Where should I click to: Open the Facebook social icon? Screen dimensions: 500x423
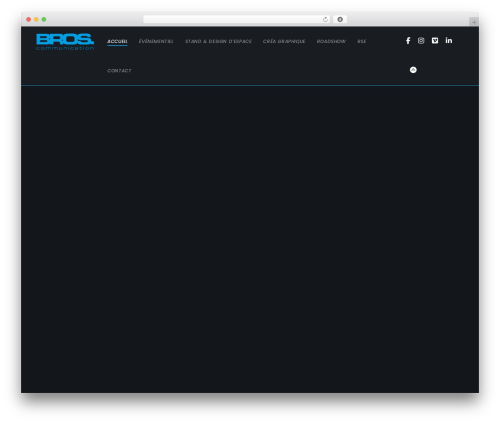[x=408, y=41]
